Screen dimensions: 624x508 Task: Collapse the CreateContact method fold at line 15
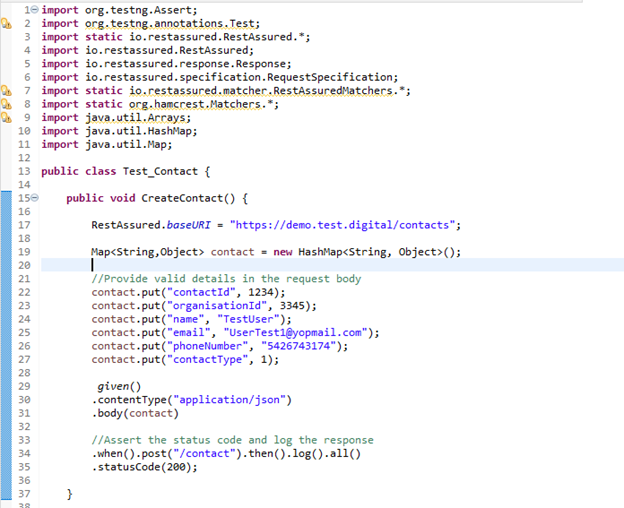pos(35,198)
